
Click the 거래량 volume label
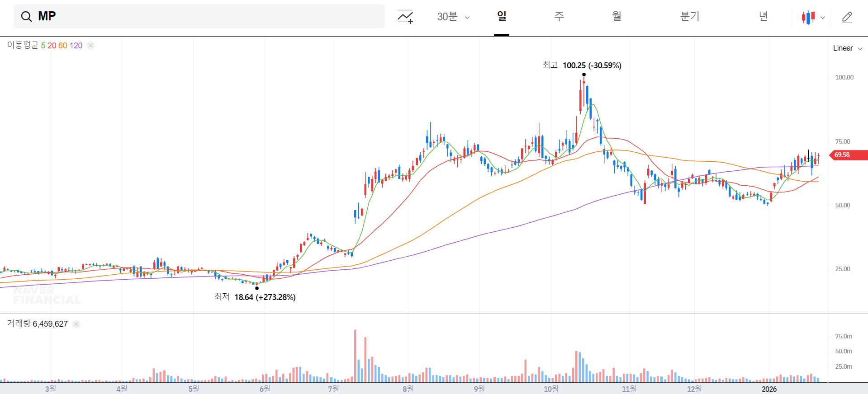point(19,324)
